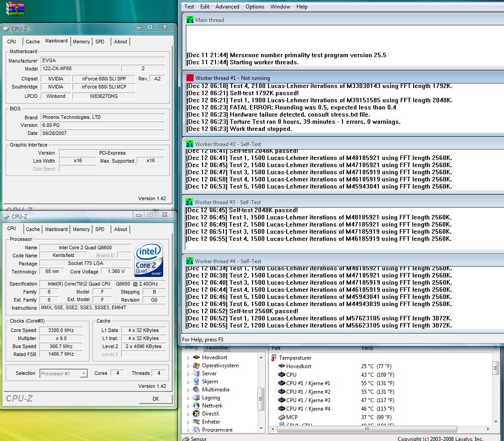Expand the DirectX tree node
The height and width of the screenshot is (441, 504).
(x=188, y=414)
